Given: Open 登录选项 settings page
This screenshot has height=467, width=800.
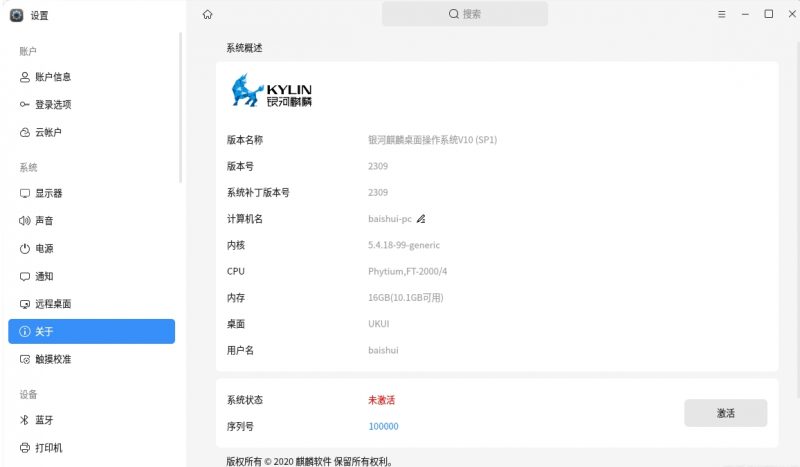Looking at the screenshot, I should point(92,105).
